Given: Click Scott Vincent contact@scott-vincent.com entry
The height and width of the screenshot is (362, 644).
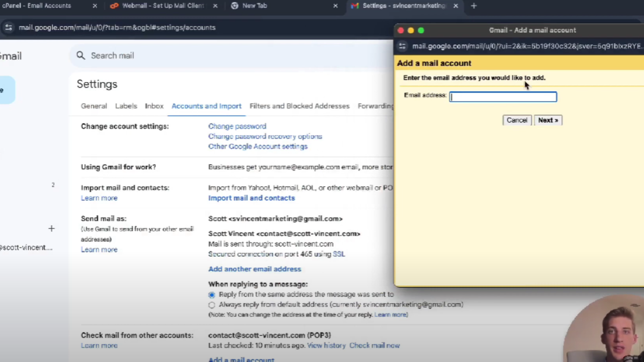Looking at the screenshot, I should click(284, 234).
